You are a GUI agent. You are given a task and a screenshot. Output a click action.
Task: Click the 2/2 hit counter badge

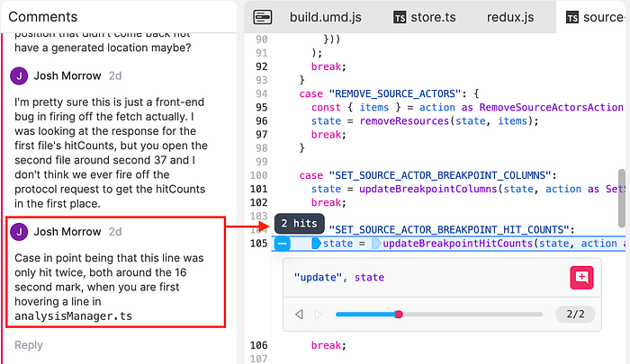pos(576,315)
